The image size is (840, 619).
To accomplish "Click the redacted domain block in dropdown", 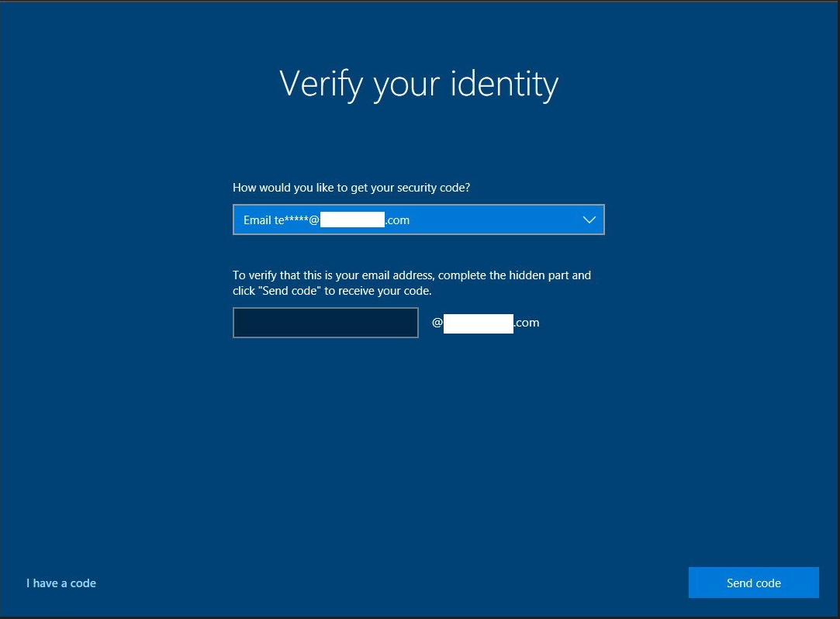I will [x=353, y=220].
